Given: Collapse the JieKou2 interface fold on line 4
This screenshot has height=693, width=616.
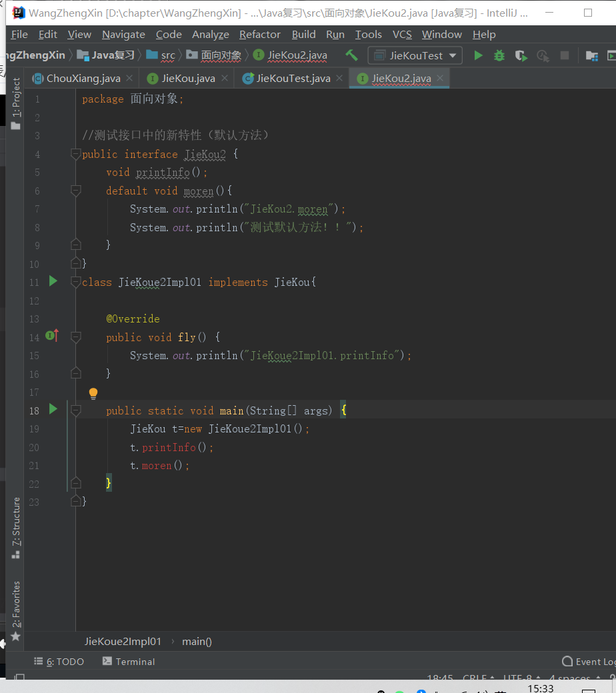Looking at the screenshot, I should click(x=75, y=154).
